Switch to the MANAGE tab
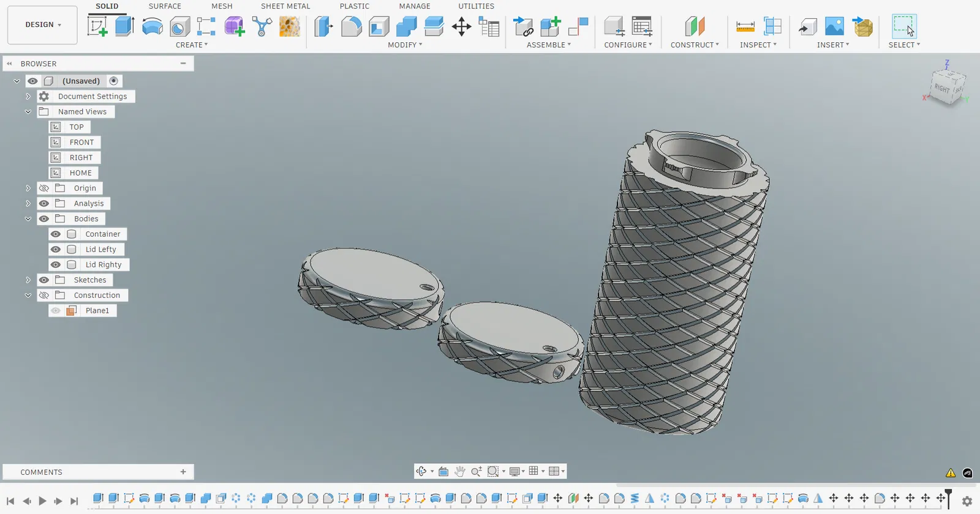 (415, 6)
